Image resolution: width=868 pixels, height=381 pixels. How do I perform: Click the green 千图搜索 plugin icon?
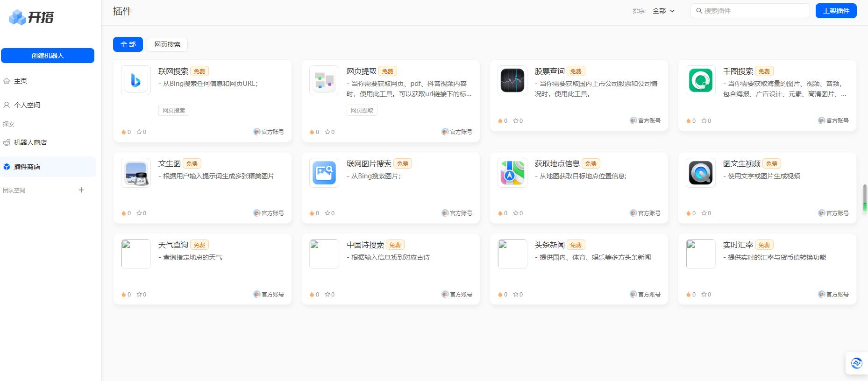701,80
